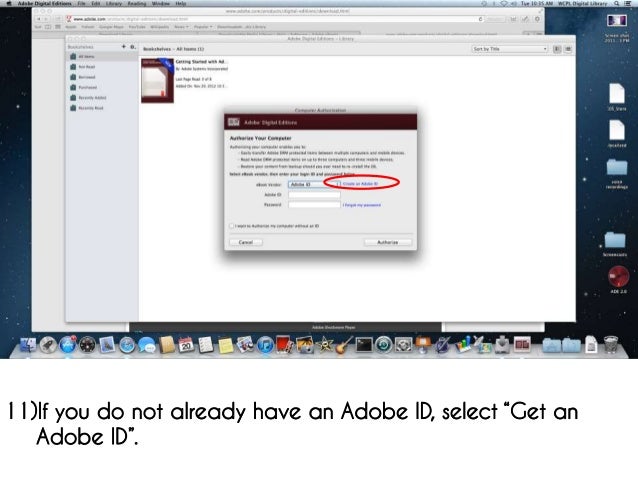Open the Library menu
The width and height of the screenshot is (638, 479).
[114, 3]
